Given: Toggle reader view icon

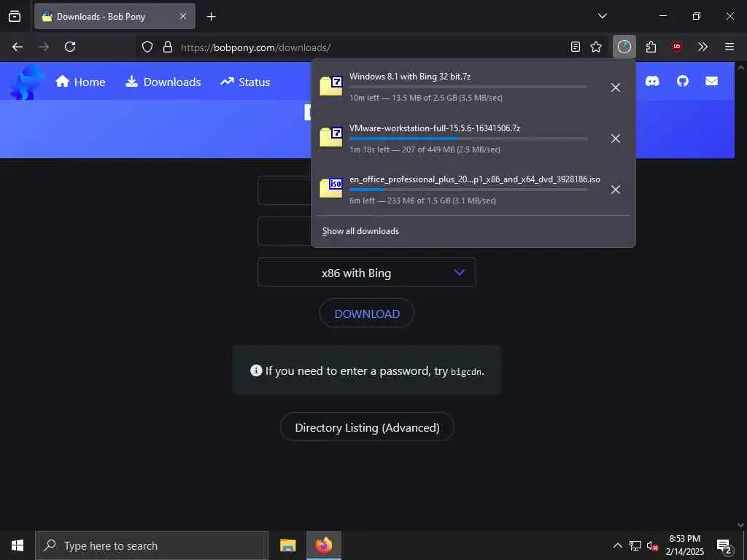Looking at the screenshot, I should pyautogui.click(x=576, y=47).
